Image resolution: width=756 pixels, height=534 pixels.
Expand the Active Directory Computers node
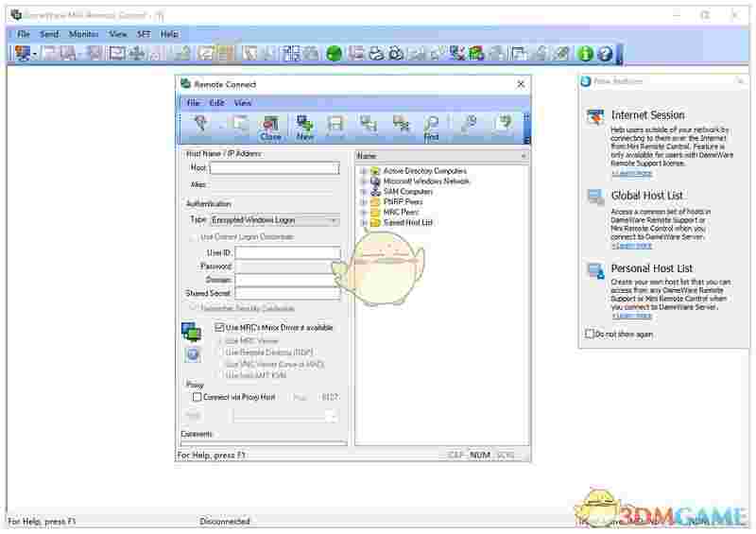364,171
